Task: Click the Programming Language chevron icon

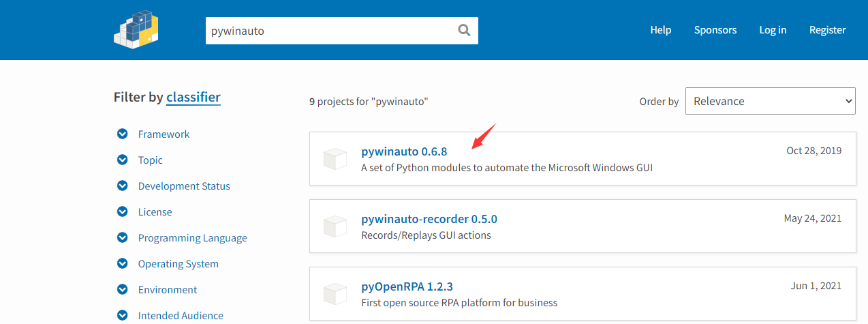Action: point(123,238)
